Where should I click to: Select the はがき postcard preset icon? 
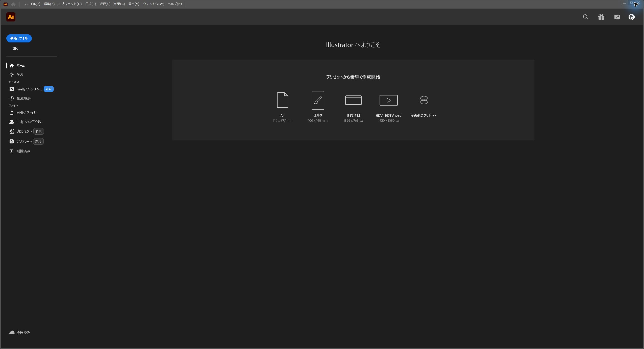tap(318, 100)
